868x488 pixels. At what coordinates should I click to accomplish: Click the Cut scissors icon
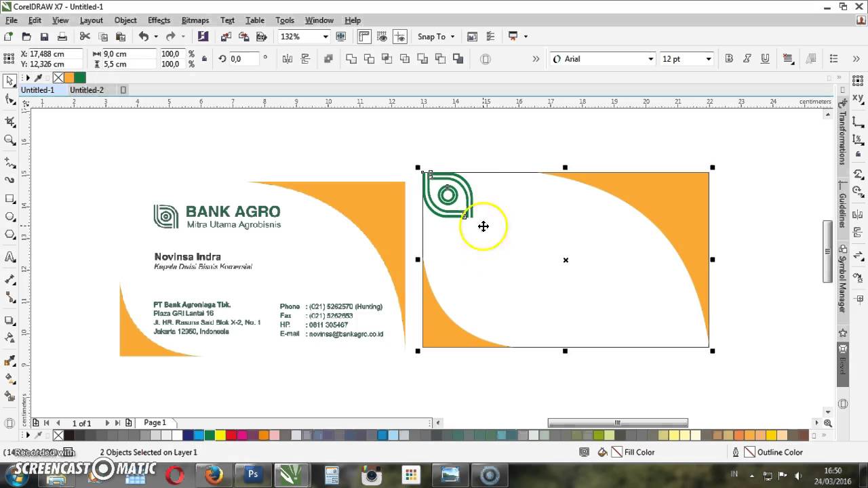85,37
